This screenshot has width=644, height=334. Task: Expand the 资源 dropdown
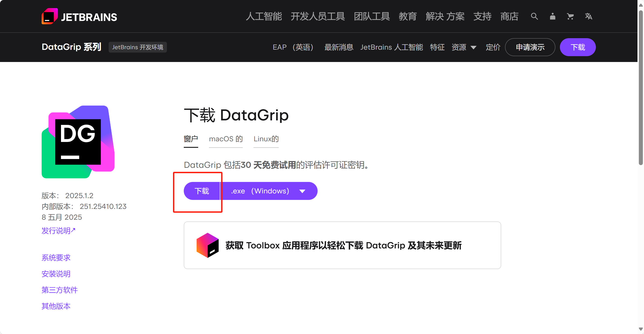coord(464,47)
